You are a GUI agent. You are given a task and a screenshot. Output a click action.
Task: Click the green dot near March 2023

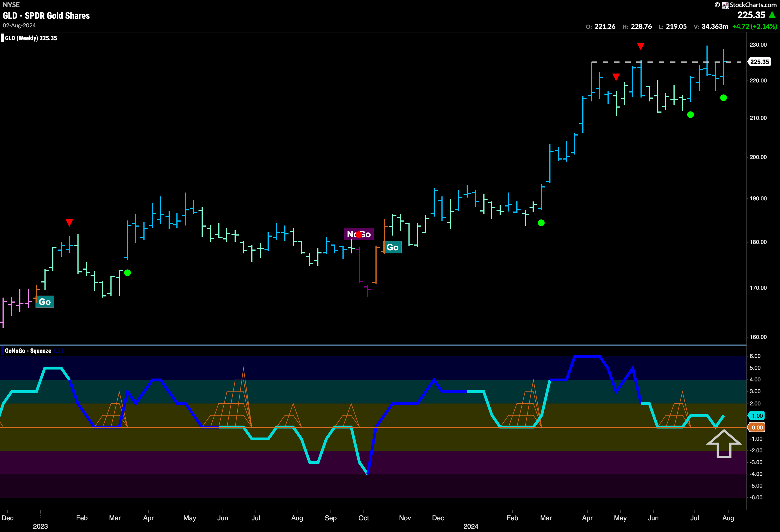127,273
